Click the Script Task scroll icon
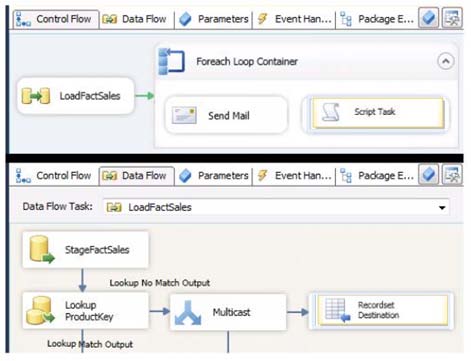Screen dimensions: 471x361 331,112
